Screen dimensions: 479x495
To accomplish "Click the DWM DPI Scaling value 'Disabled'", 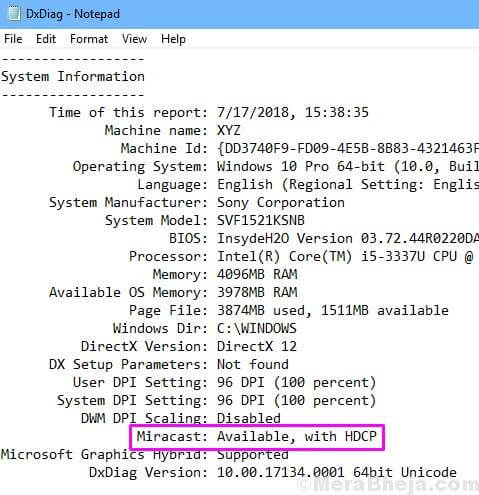I will point(249,419).
